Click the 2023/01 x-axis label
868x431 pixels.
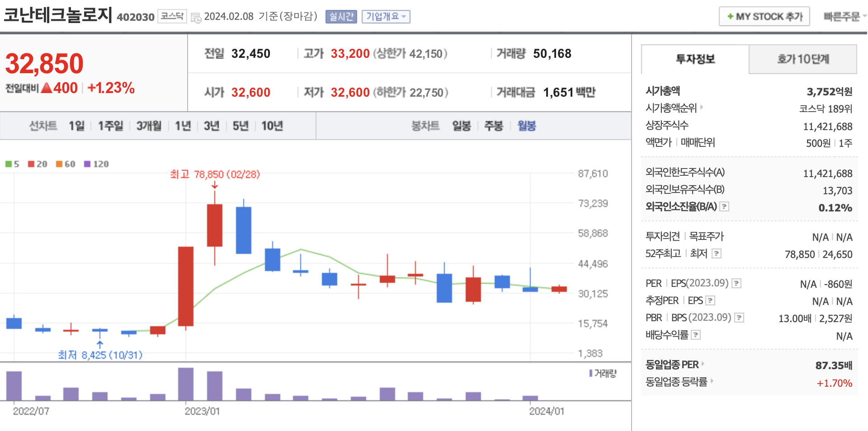tap(202, 412)
